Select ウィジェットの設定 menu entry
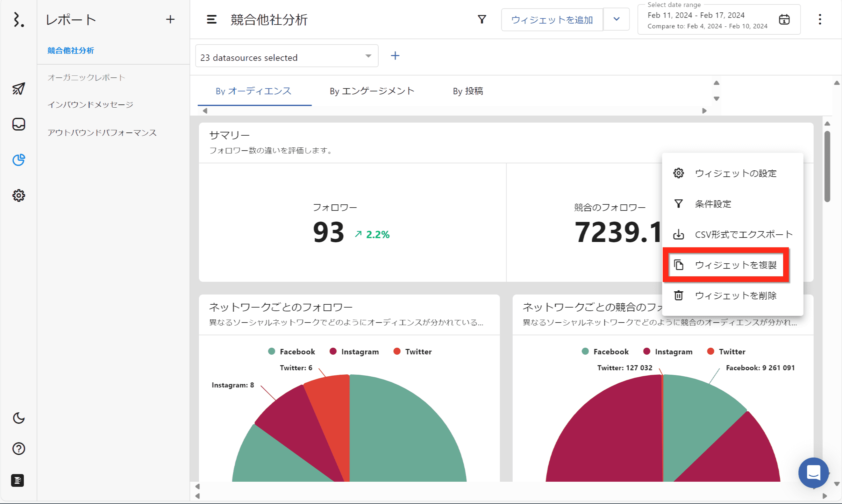The image size is (842, 504). coord(733,173)
